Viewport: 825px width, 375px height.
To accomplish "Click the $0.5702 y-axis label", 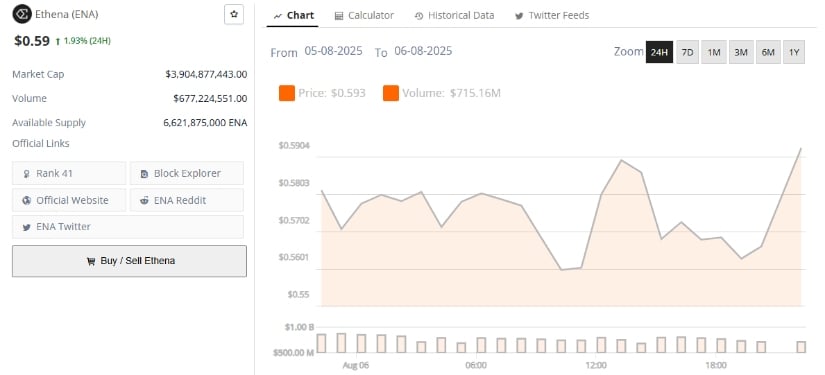I will coord(294,220).
